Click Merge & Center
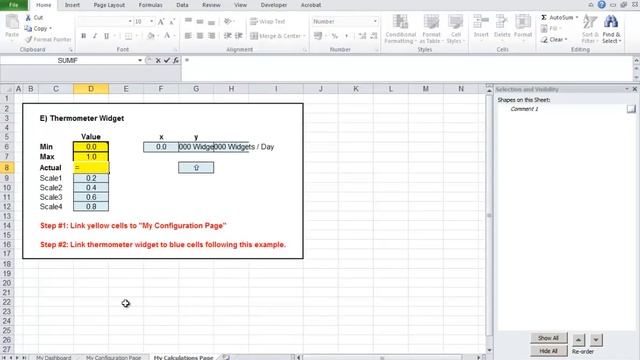The image size is (640, 360). click(x=276, y=36)
